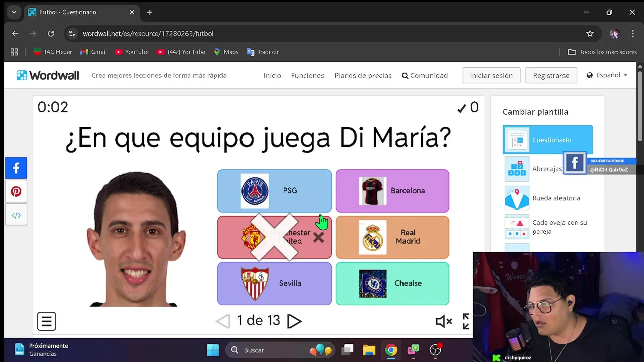
Task: Toggle the mute sound speaker icon
Action: click(443, 321)
